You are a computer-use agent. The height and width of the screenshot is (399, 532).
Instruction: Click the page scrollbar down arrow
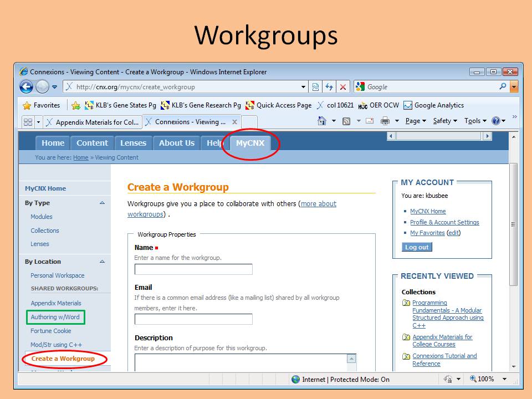(x=514, y=367)
